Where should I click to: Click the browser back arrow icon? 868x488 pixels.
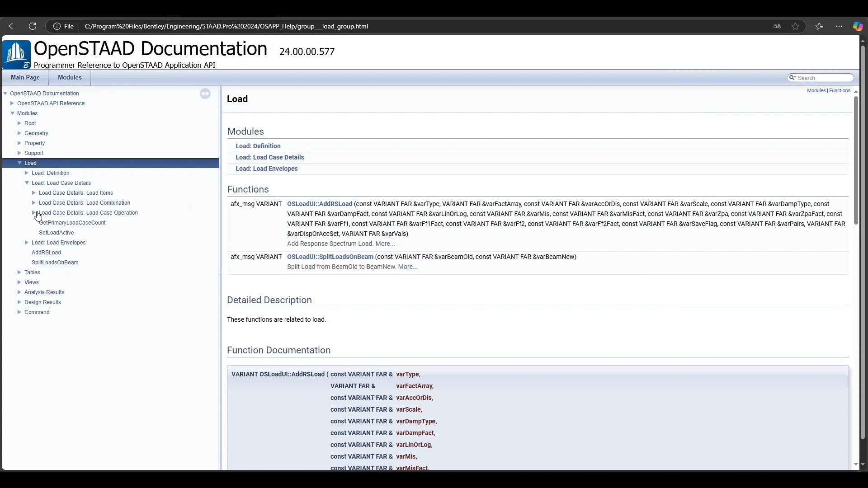(x=13, y=26)
